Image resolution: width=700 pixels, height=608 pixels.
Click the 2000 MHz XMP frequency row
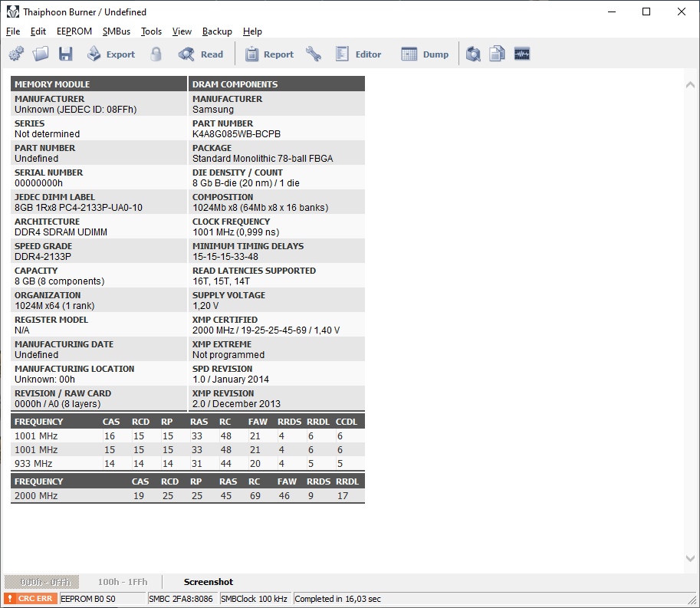(x=188, y=495)
